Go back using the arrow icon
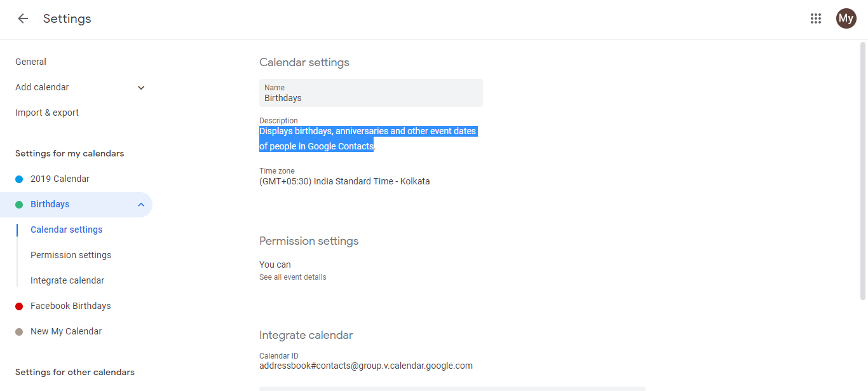Screen dimensions: 868x391 [23, 18]
